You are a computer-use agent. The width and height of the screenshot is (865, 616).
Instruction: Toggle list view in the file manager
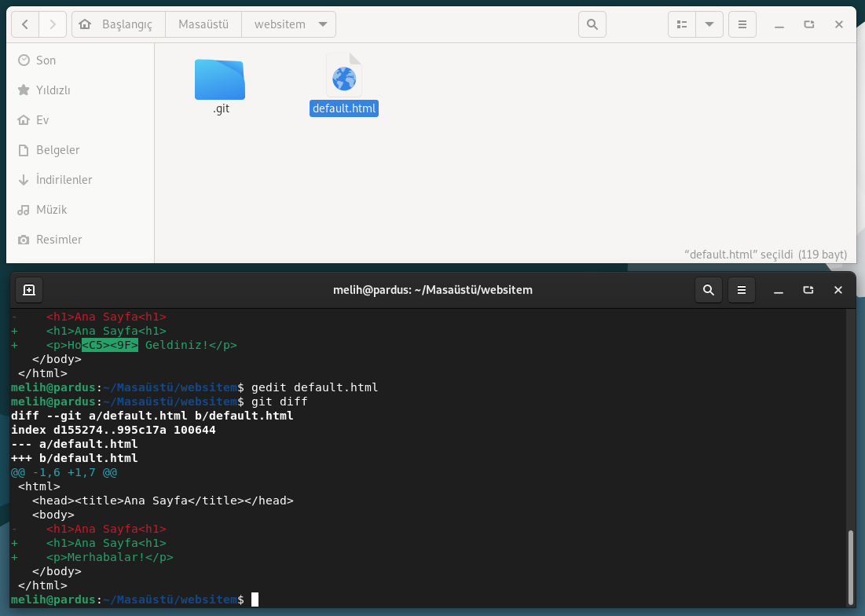(x=682, y=24)
